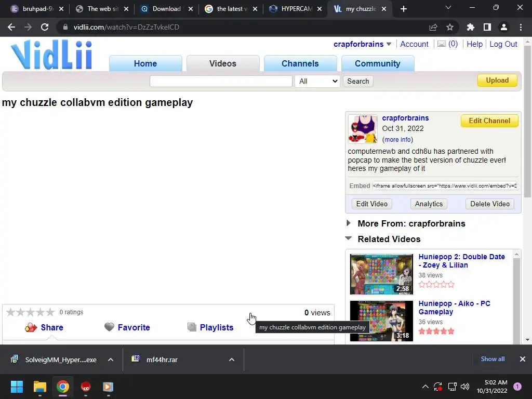
Task: Go to the Community tab
Action: coord(378,63)
